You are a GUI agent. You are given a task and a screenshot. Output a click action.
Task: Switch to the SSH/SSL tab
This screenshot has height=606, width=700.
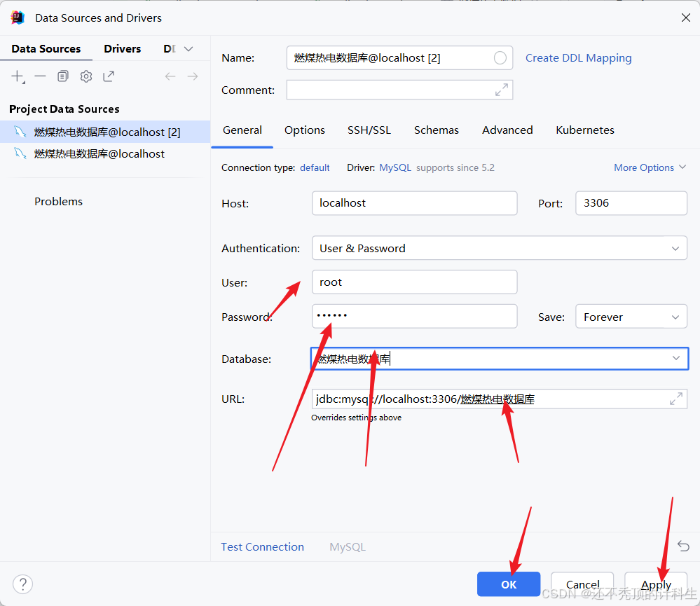[369, 130]
